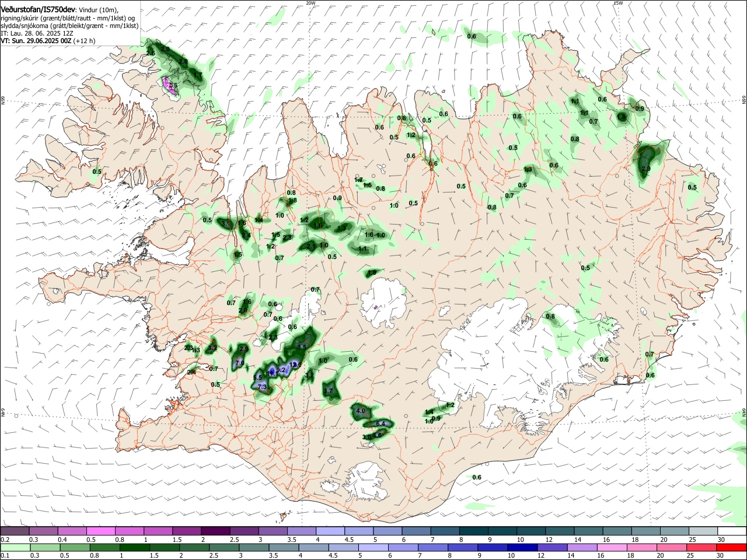747x560 pixels.
Task: Select the periwinkle swatch between 4 and 4.5, upper row
Action: coord(330,531)
